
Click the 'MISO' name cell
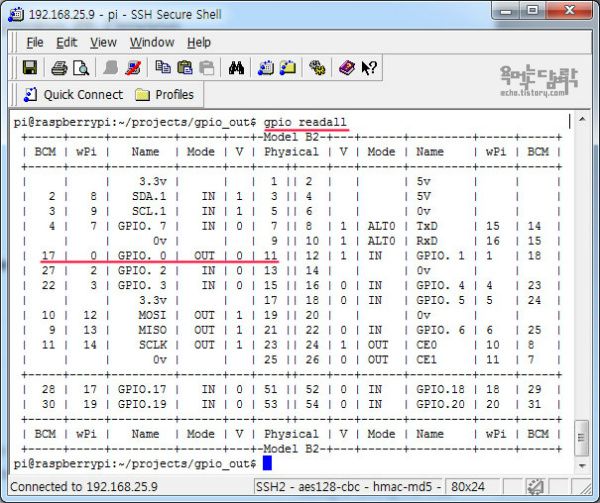click(153, 330)
